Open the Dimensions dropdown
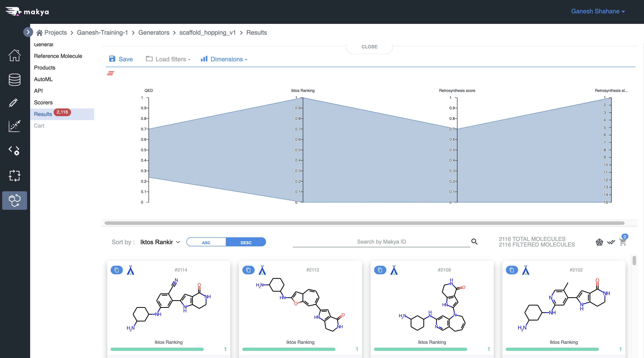Screen dimensions: 644x358 pyautogui.click(x=224, y=59)
